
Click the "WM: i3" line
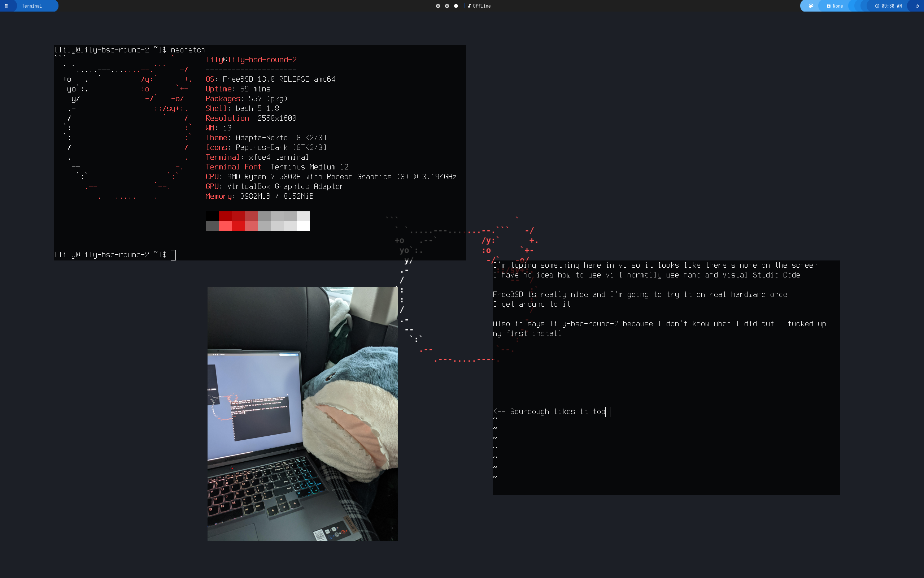pos(218,128)
